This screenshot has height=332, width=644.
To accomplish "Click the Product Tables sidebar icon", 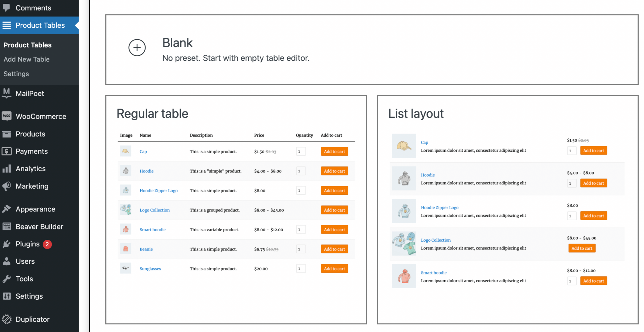I will tap(7, 25).
